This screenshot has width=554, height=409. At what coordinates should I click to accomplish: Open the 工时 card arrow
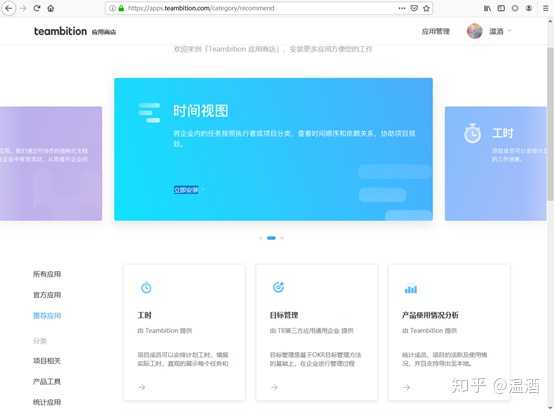click(x=142, y=387)
